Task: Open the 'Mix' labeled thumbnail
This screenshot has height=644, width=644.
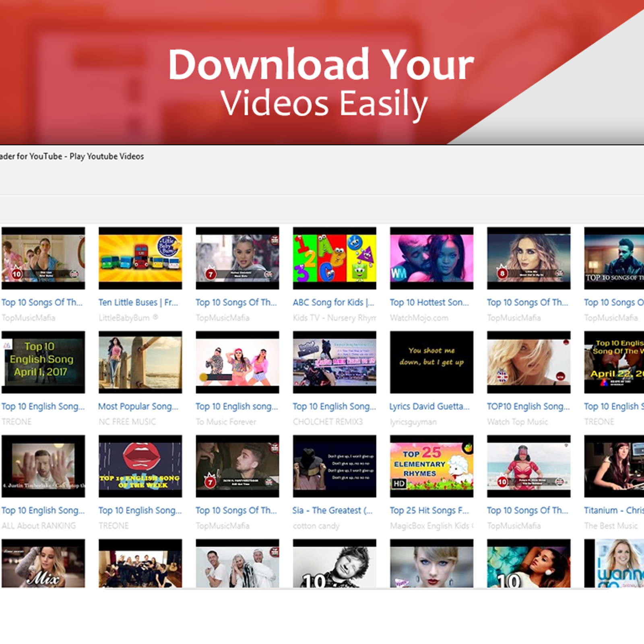Action: click(x=43, y=563)
